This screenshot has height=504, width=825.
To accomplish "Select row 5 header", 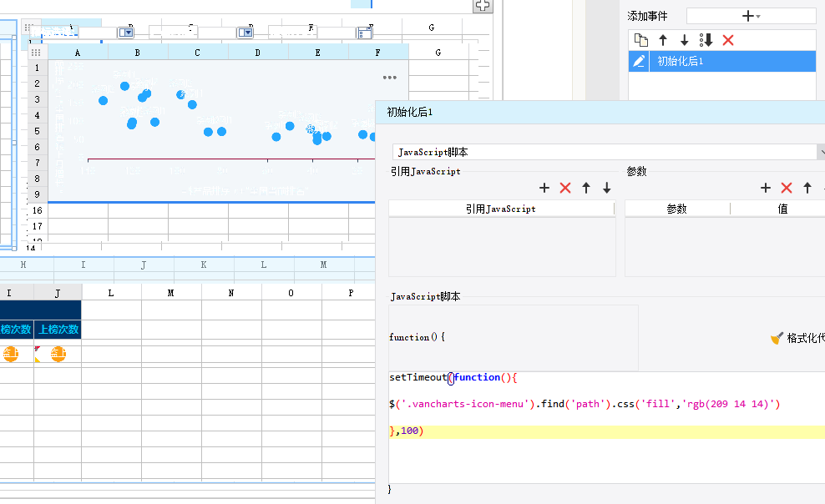I will tap(37, 131).
